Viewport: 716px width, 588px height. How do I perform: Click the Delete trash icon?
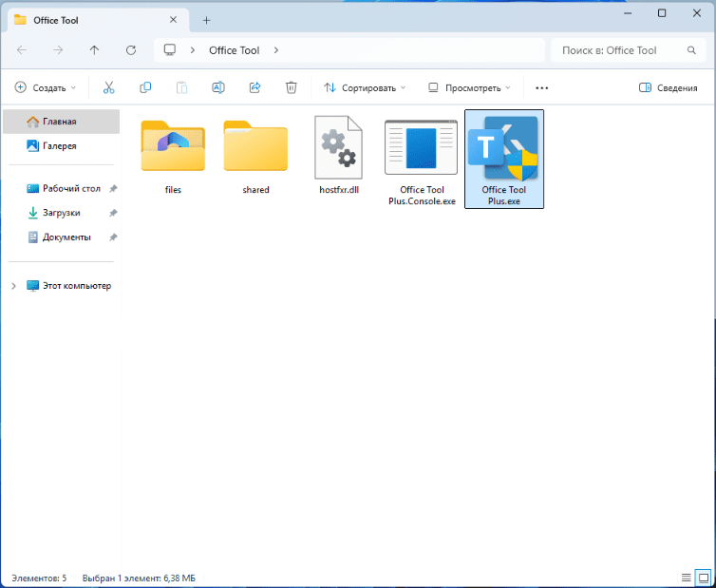click(x=292, y=87)
